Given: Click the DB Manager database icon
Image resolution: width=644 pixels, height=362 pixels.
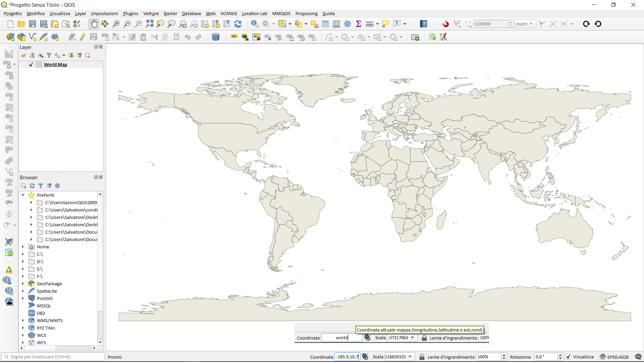Looking at the screenshot, I should [x=216, y=37].
